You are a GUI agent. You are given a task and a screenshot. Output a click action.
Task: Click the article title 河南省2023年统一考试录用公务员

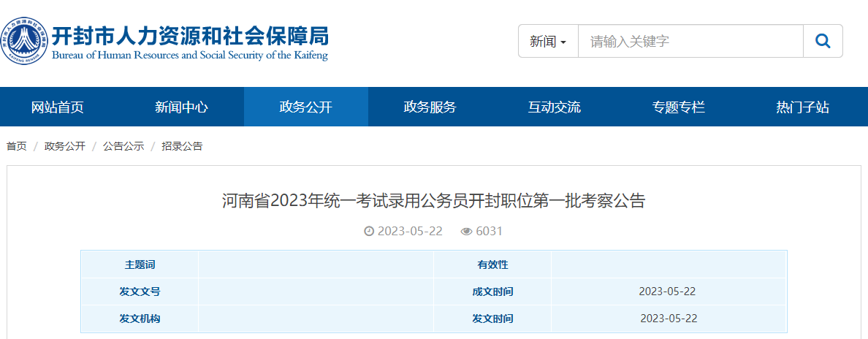pyautogui.click(x=433, y=202)
